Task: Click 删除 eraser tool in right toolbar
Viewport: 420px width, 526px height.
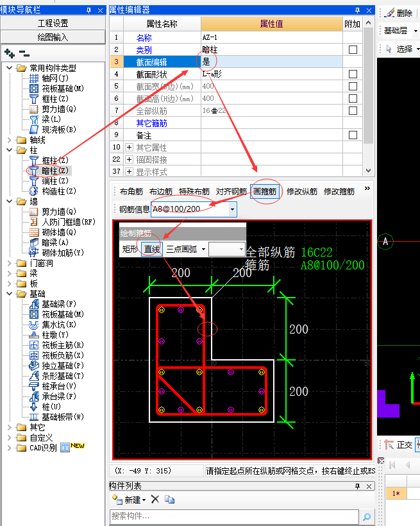Action: coord(399,13)
